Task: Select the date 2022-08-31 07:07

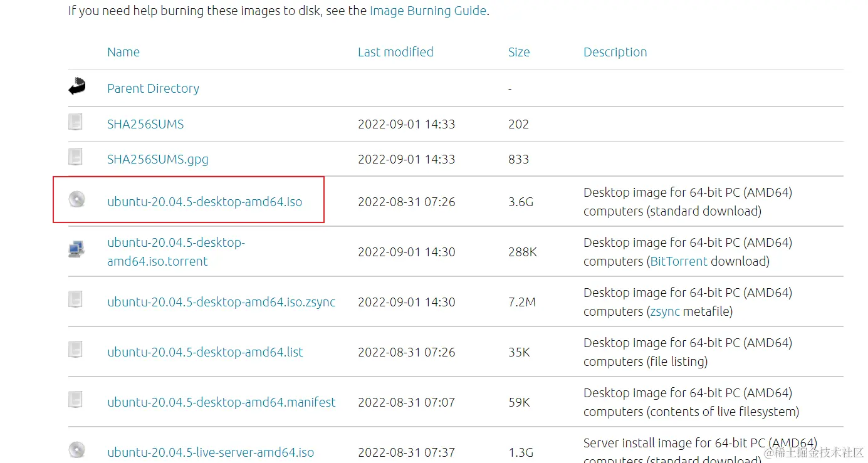Action: pyautogui.click(x=407, y=402)
